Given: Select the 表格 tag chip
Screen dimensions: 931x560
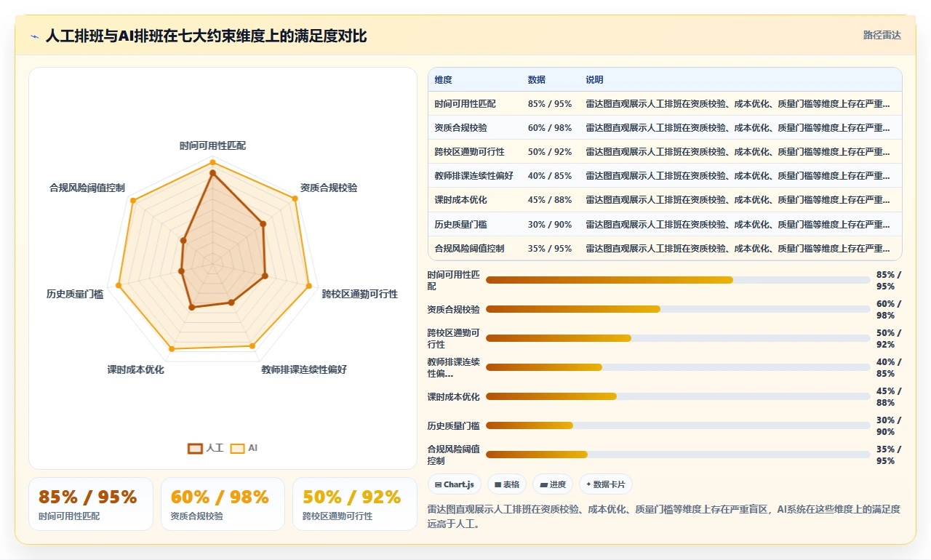Looking at the screenshot, I should (x=507, y=484).
